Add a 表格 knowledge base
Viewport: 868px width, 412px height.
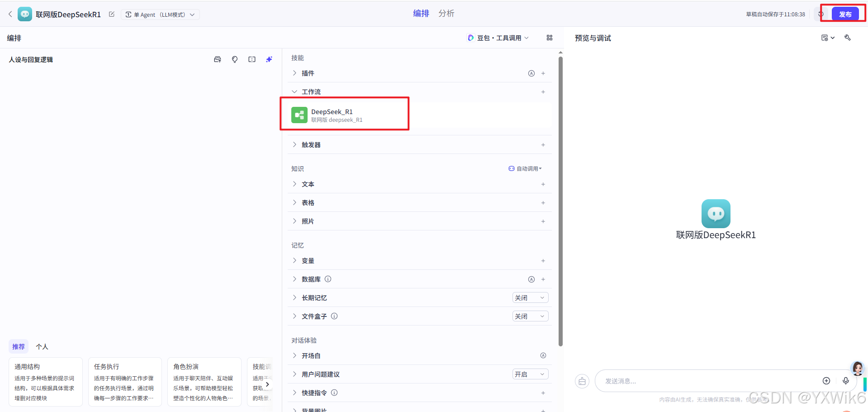tap(543, 203)
